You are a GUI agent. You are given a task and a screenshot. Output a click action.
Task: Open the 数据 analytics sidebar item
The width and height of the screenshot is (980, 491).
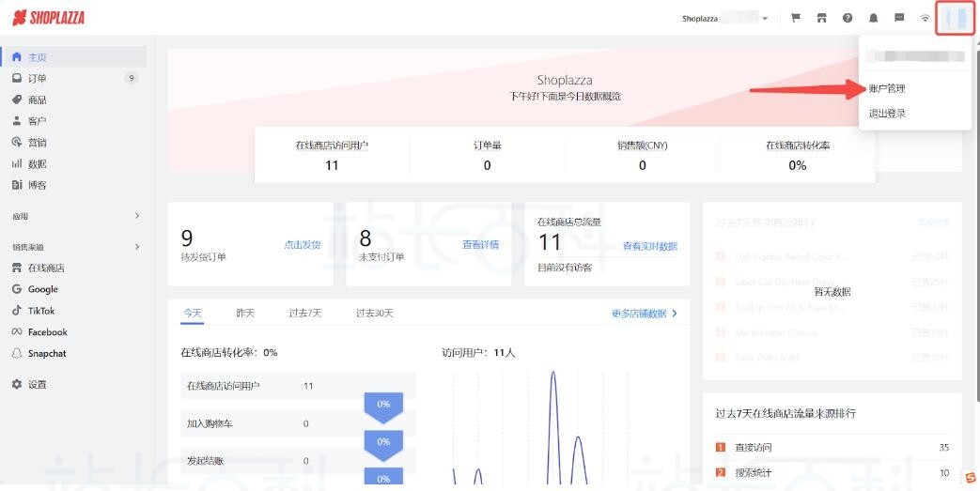(73, 163)
